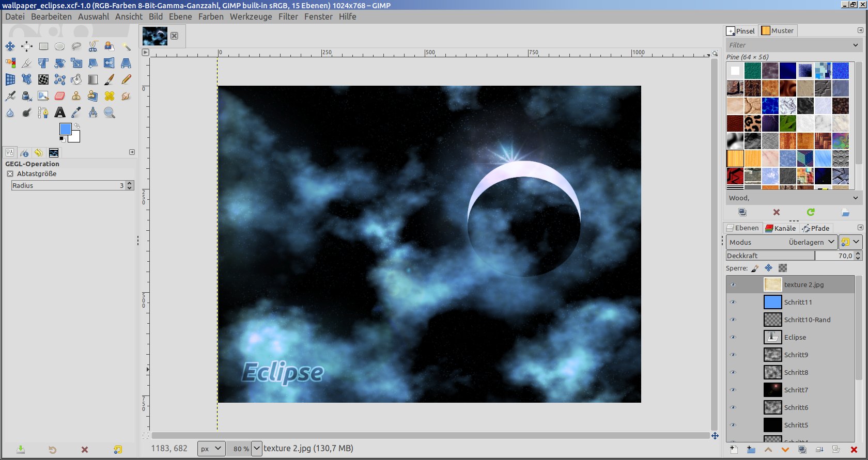Expand the px unit dropdown
This screenshot has height=460, width=868.
pyautogui.click(x=212, y=448)
